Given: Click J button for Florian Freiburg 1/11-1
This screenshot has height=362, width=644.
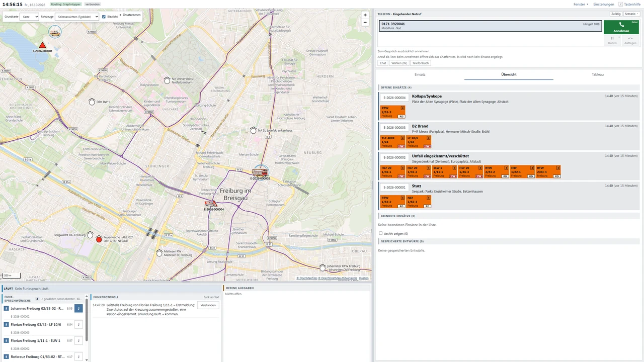Looking at the screenshot, I should click(78, 341).
